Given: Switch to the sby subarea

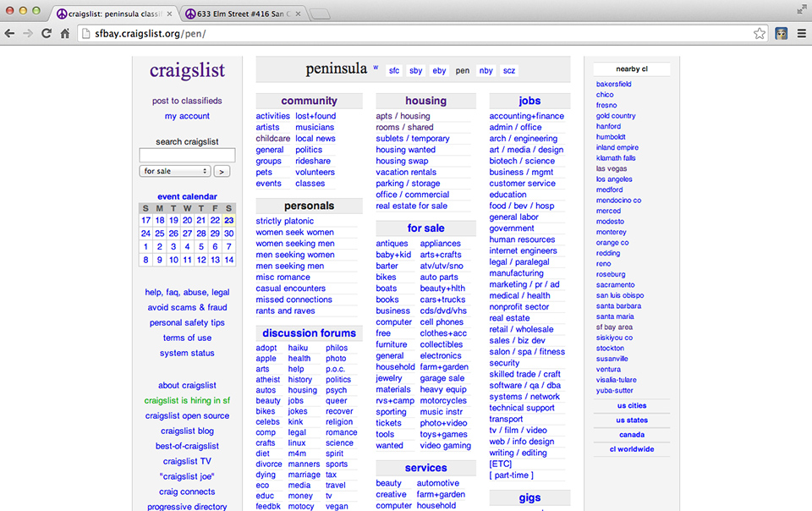Looking at the screenshot, I should coord(416,71).
